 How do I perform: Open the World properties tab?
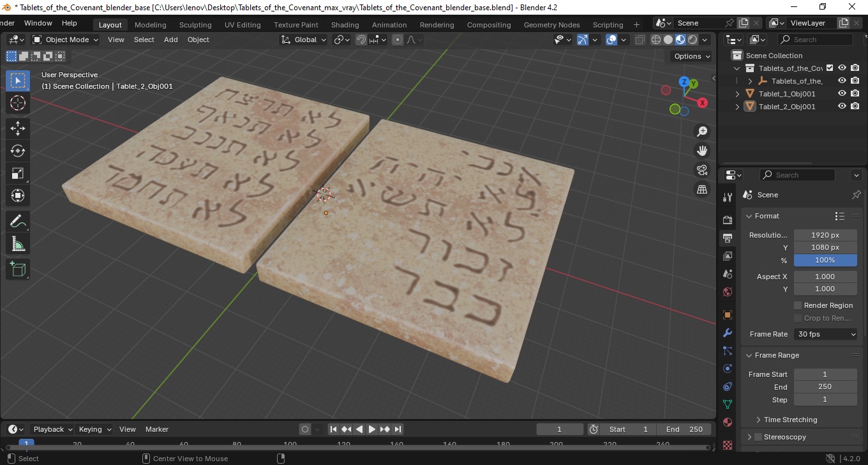tap(727, 292)
